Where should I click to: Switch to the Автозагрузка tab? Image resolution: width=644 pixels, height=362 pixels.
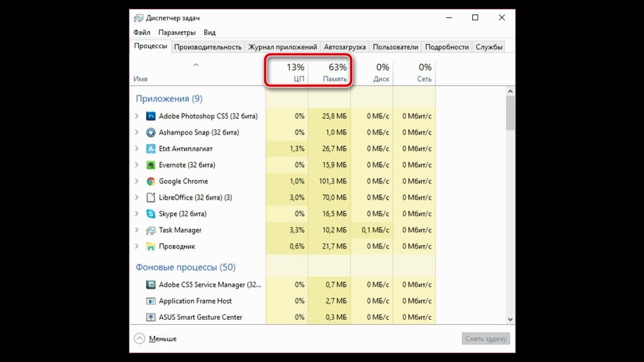(x=345, y=47)
